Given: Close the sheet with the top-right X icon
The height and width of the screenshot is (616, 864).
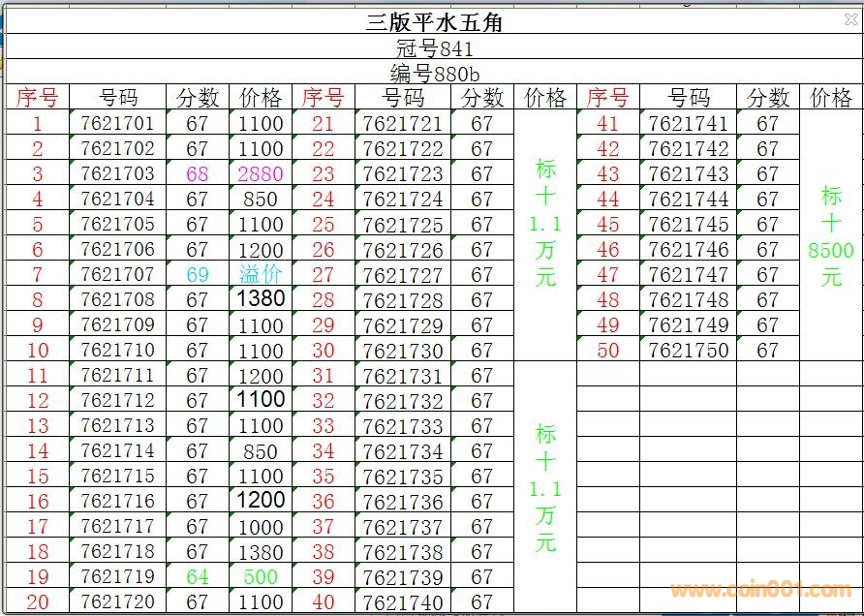Looking at the screenshot, I should click(849, 19).
